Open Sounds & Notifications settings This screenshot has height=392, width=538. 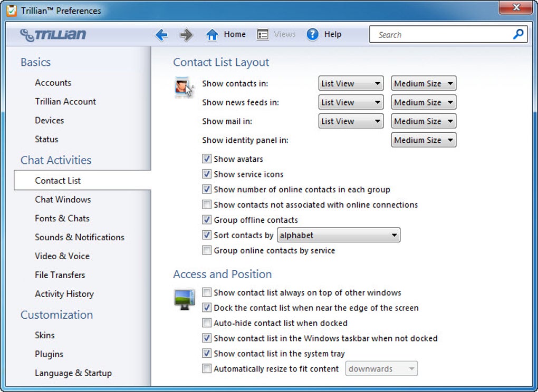click(x=80, y=237)
